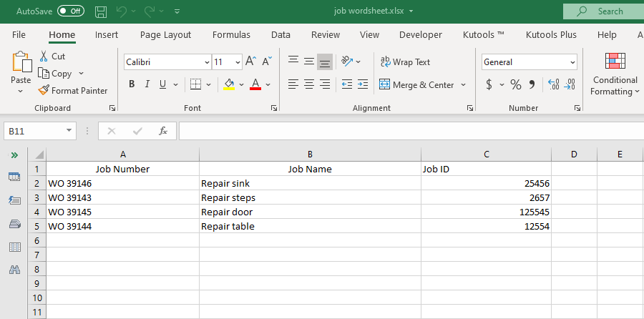Image resolution: width=644 pixels, height=319 pixels.
Task: Click the Format Painter button
Action: (73, 90)
